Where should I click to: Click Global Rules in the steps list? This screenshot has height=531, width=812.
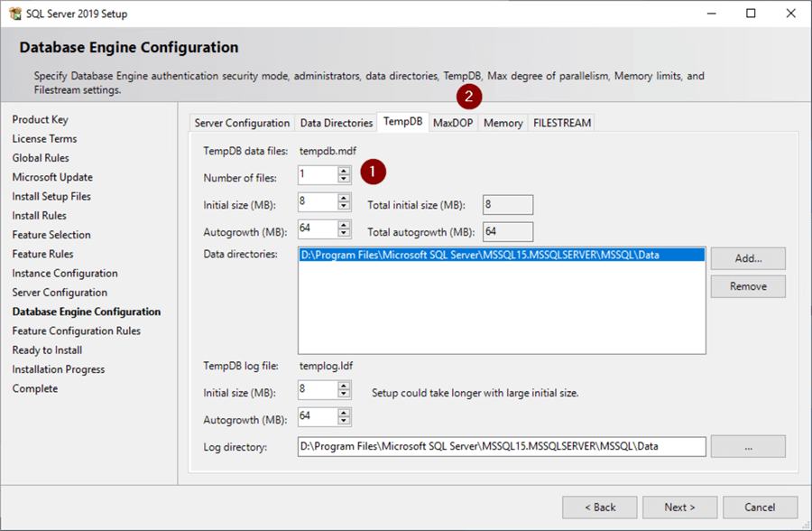[x=41, y=158]
